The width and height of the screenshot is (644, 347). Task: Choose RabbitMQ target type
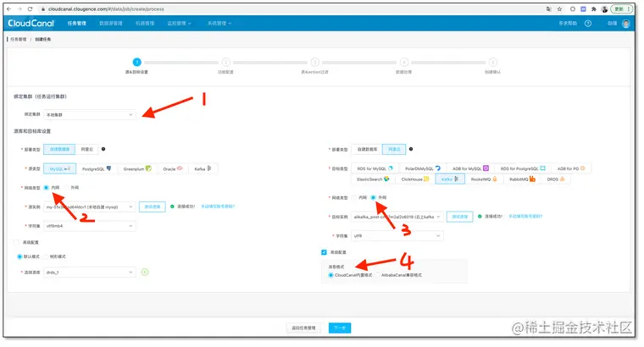pyautogui.click(x=522, y=179)
